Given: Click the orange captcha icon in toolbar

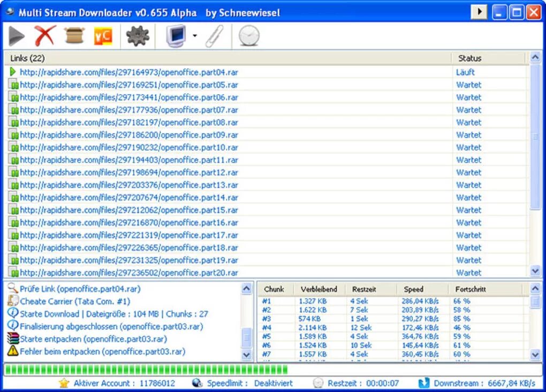Looking at the screenshot, I should pos(103,36).
